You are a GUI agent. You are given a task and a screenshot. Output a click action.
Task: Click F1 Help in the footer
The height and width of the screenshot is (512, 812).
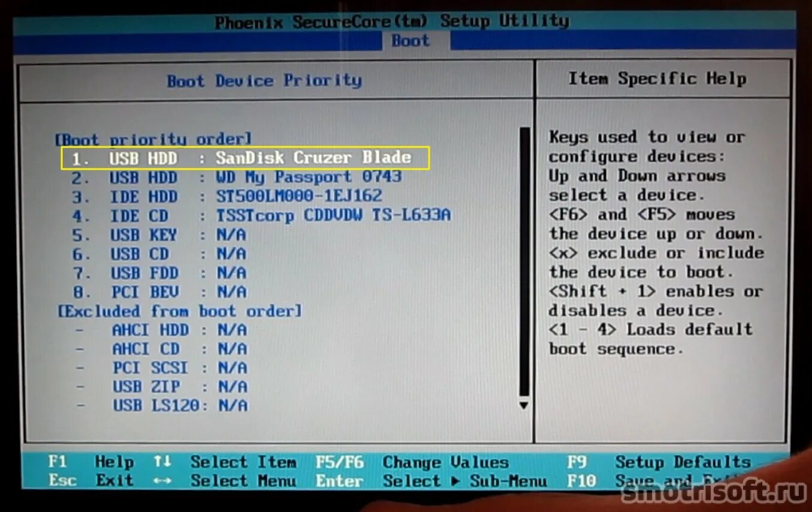click(90, 462)
